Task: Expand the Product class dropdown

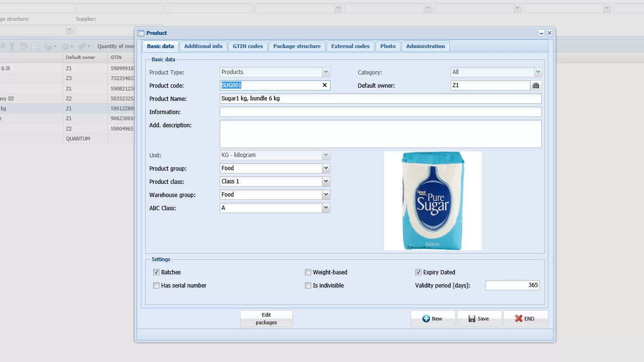Action: click(x=326, y=181)
